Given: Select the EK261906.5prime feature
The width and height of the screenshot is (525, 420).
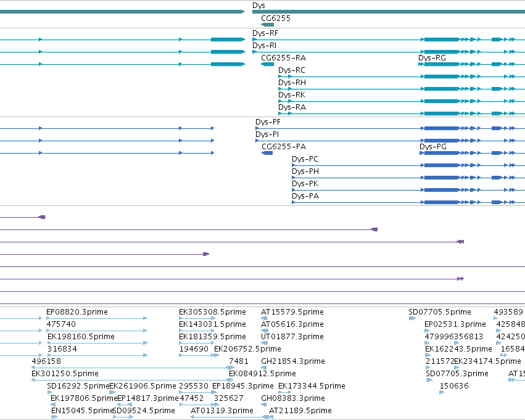Looking at the screenshot, I should click(x=143, y=387).
